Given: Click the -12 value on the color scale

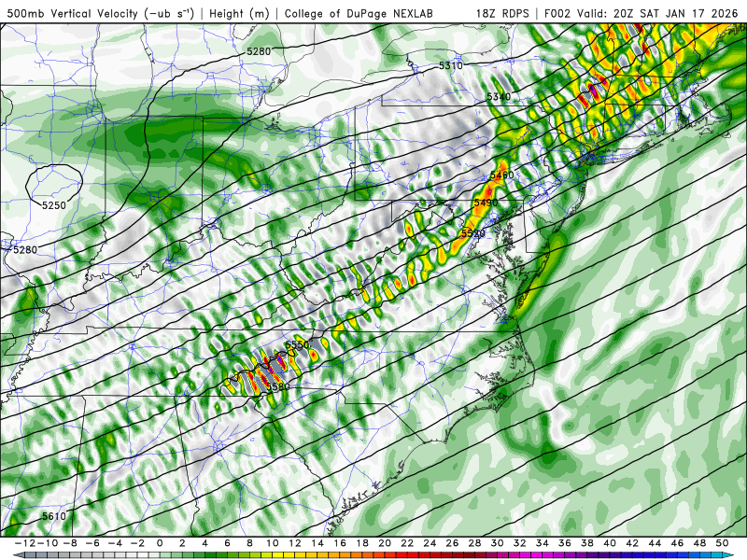Looking at the screenshot, I should [24, 543].
